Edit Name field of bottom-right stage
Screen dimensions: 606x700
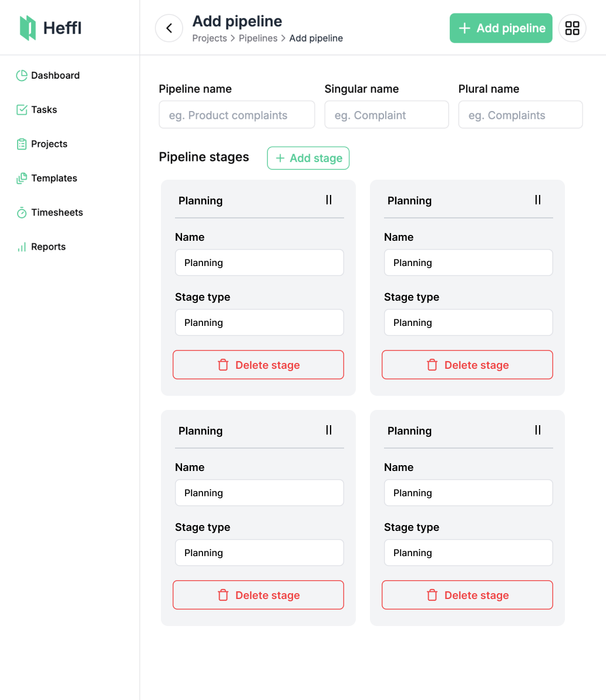click(469, 493)
